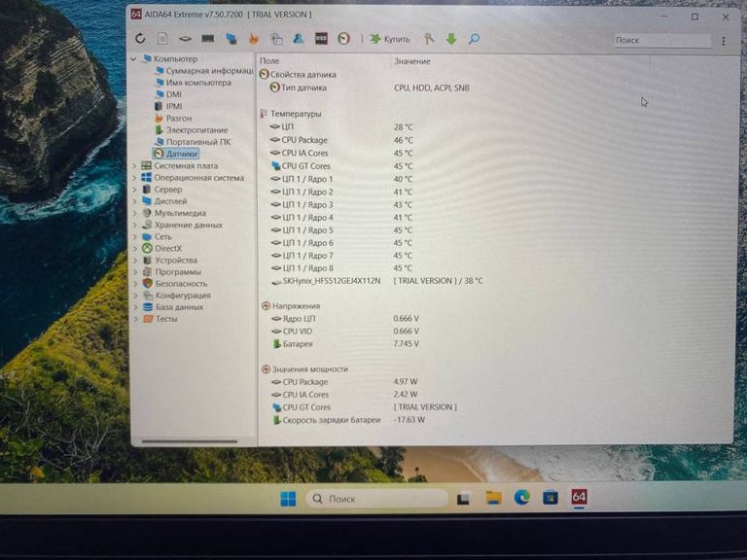Expand the DirectX tree node
Viewport: 747px width, 560px height.
[135, 249]
